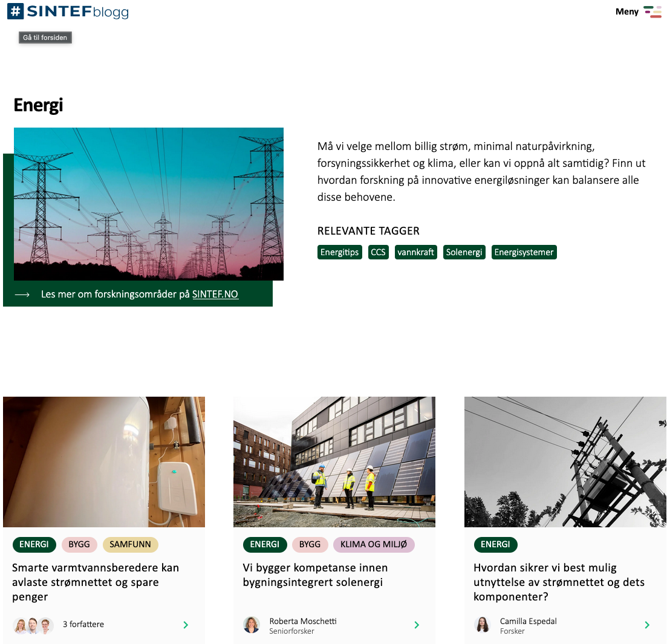Viewport: 667px width, 644px height.
Task: Choose the vannkraft tag
Action: pyautogui.click(x=416, y=252)
